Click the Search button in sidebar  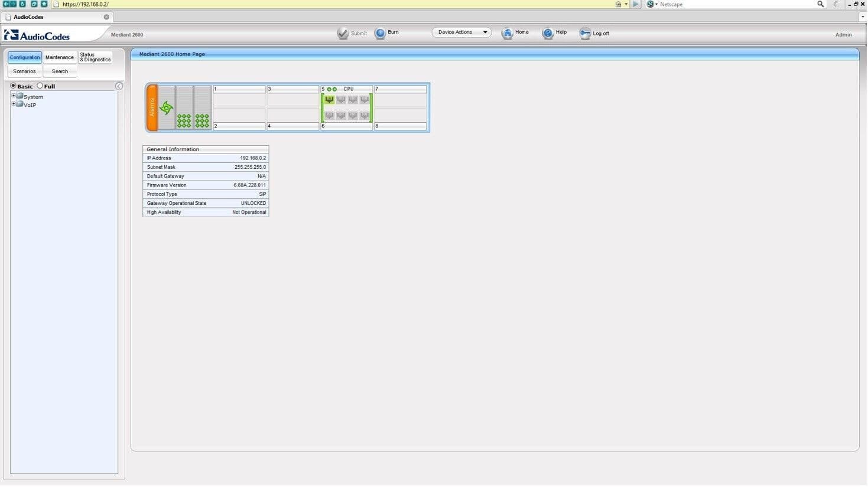click(60, 71)
